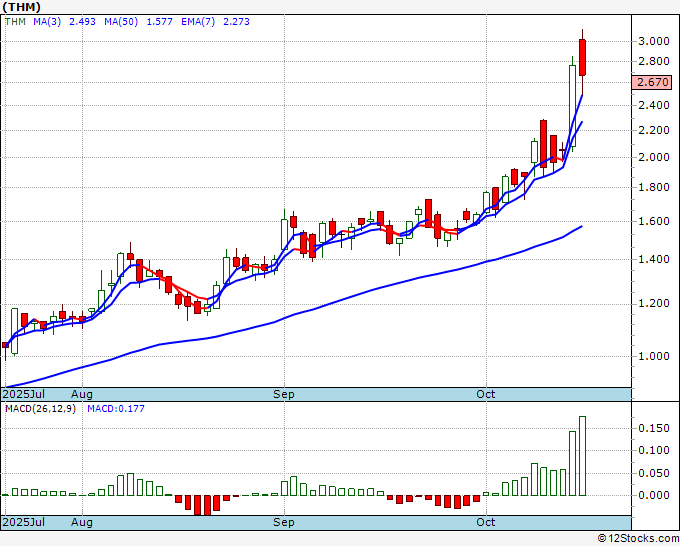
Task: Click the 2.200 price axis label
Action: click(654, 130)
